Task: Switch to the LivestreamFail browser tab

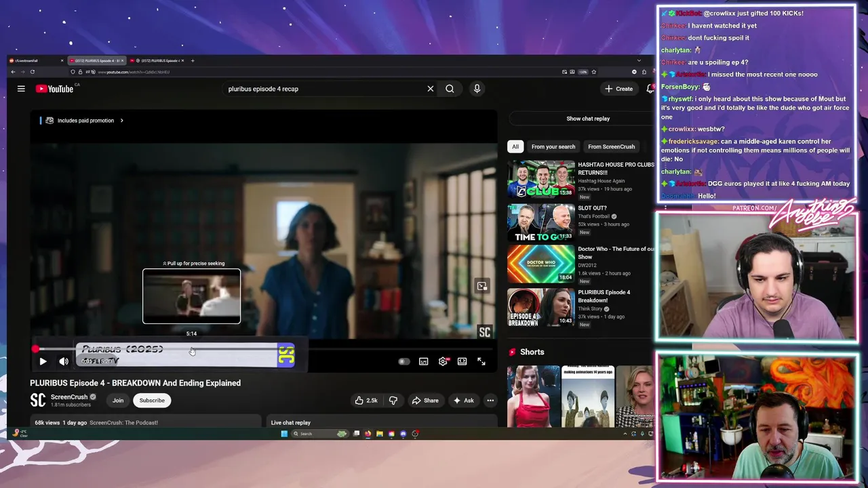Action: [36, 61]
